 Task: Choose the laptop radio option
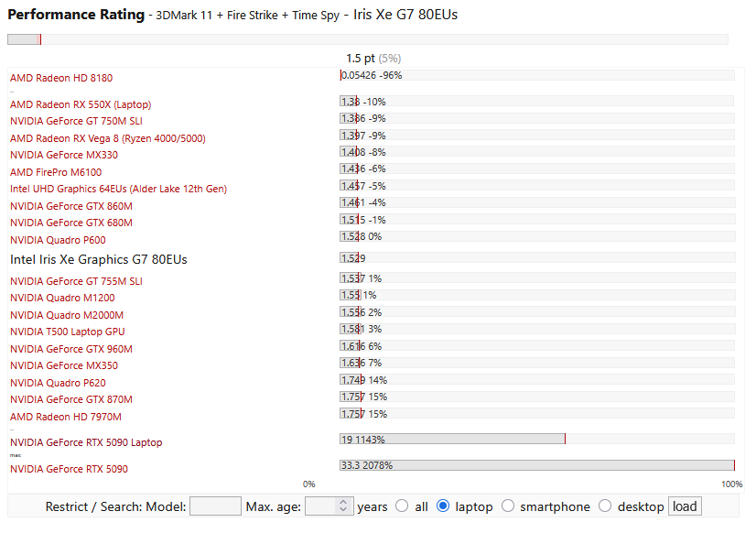click(443, 506)
